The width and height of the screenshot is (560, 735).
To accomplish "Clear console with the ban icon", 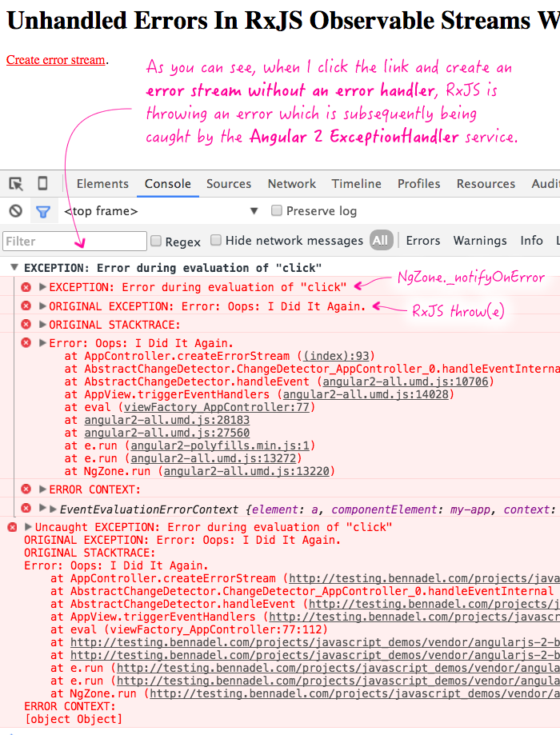I will pos(15,211).
